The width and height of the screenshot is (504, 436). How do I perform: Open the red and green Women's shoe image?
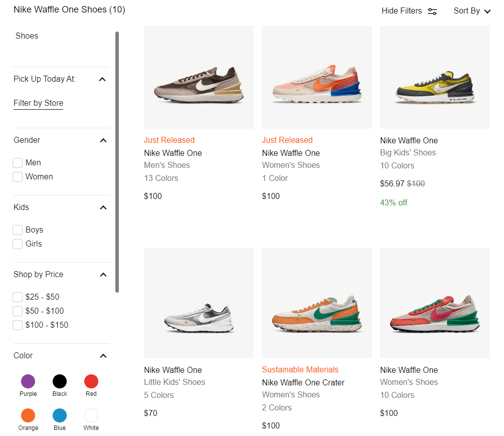435,303
